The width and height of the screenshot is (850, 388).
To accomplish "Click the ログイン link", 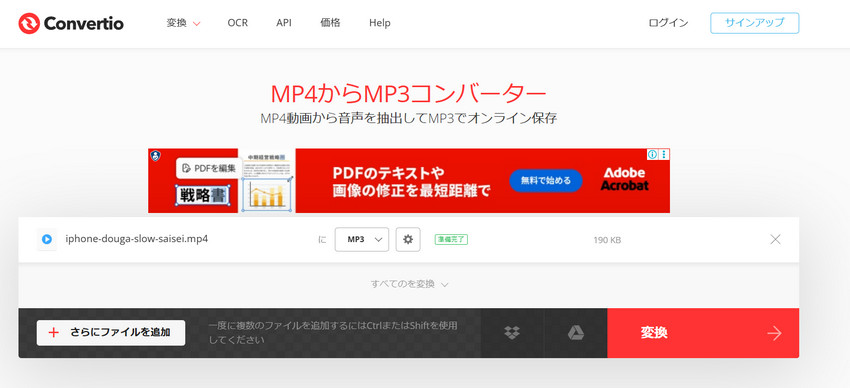I will 668,23.
